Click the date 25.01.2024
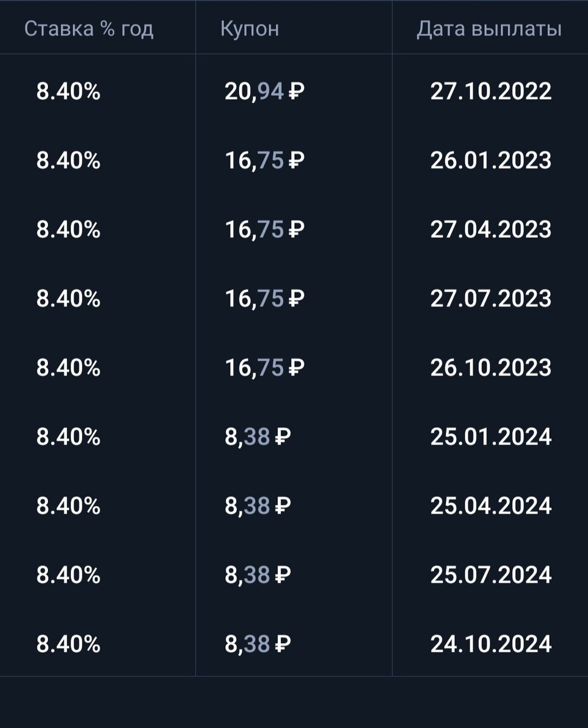Screen dimensions: 588x728 point(491,437)
